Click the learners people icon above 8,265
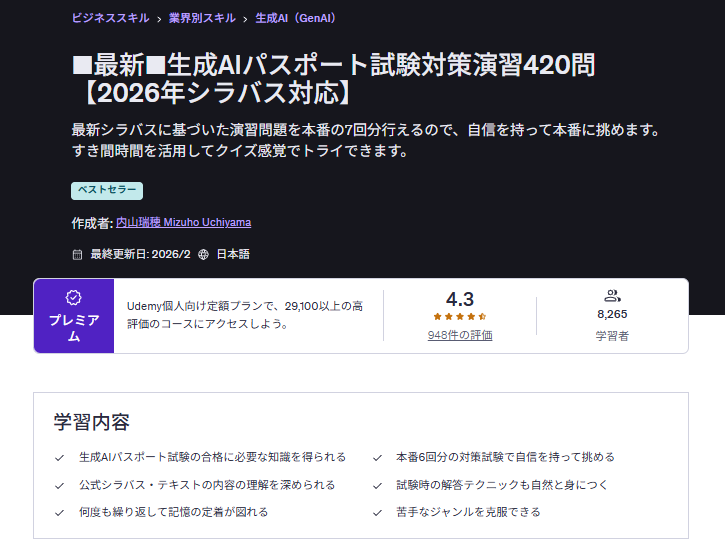 (x=612, y=296)
